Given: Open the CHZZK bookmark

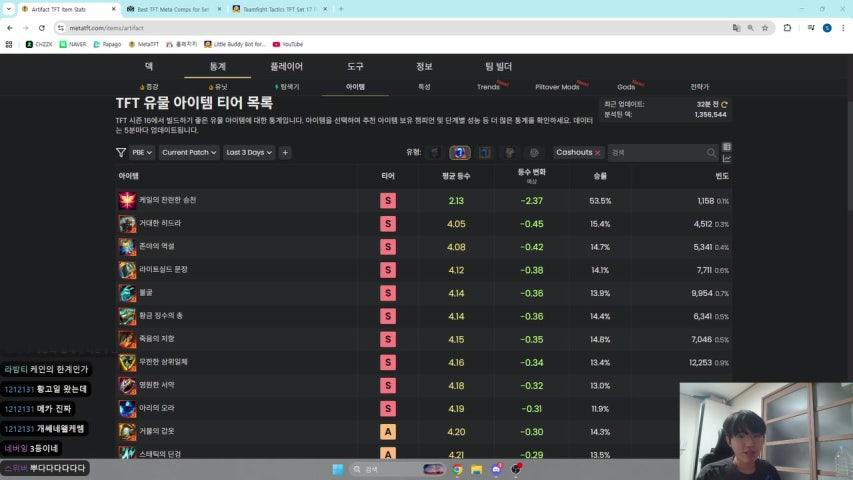Looking at the screenshot, I should 39,44.
